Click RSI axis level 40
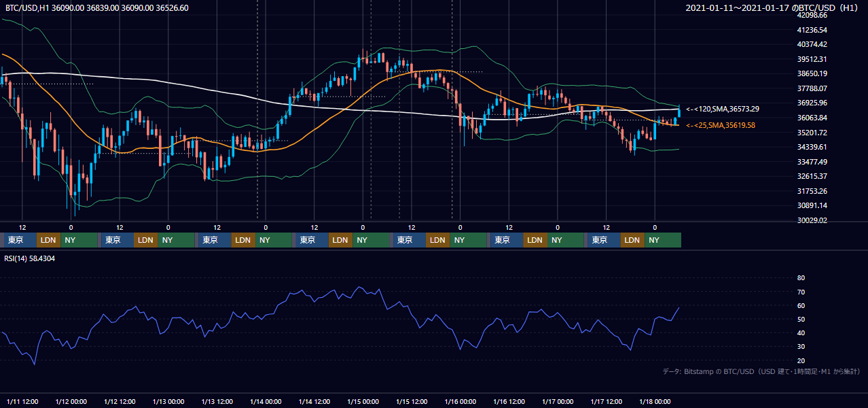868x408 pixels. (801, 333)
